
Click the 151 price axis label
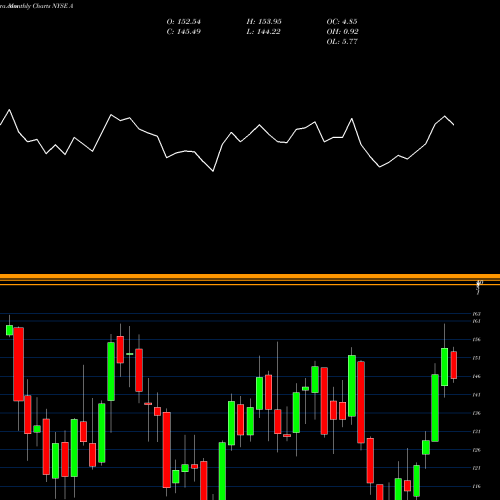click(x=477, y=358)
